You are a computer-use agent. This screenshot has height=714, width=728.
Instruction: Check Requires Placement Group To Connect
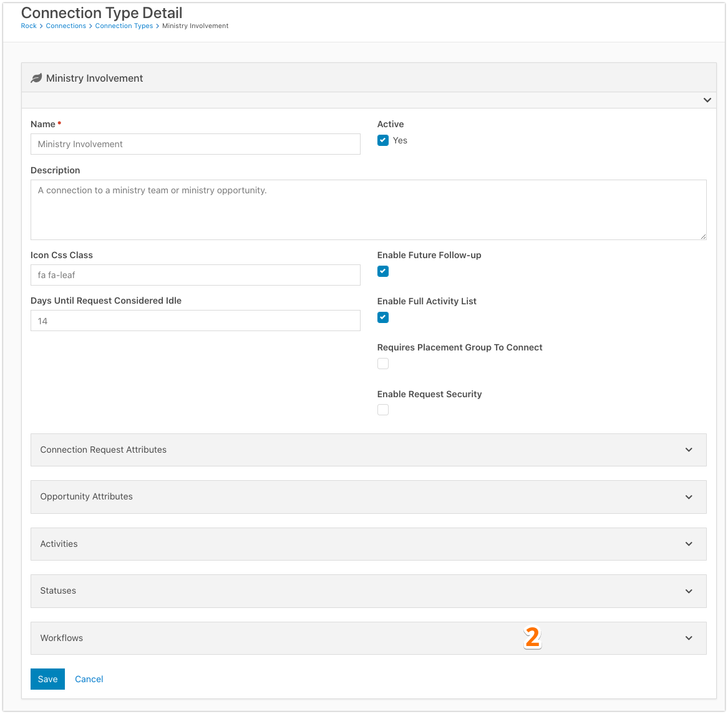pos(382,364)
